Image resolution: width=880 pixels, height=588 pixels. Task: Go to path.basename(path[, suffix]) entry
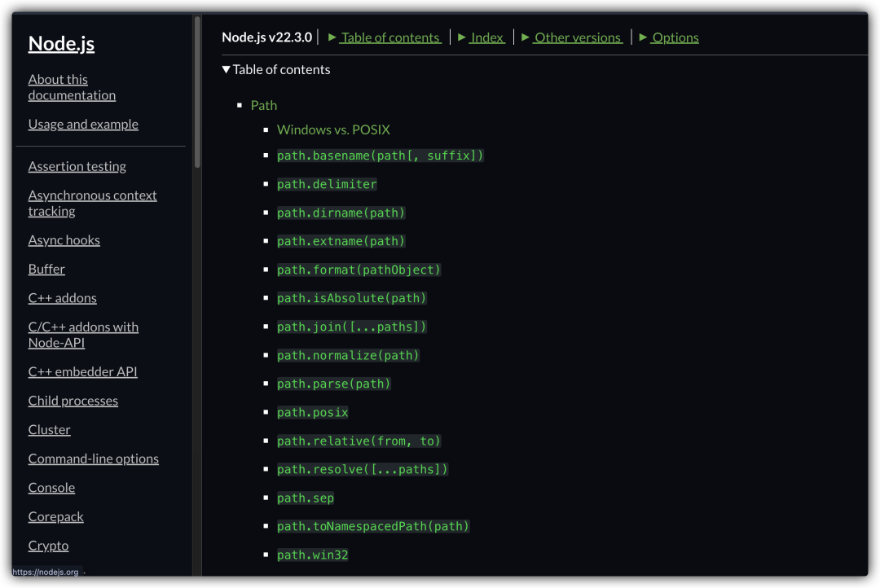pos(380,156)
